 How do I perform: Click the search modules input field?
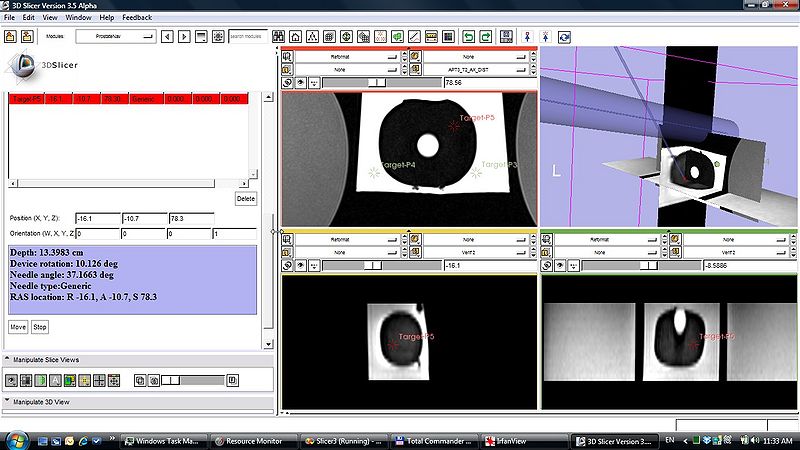pos(247,36)
